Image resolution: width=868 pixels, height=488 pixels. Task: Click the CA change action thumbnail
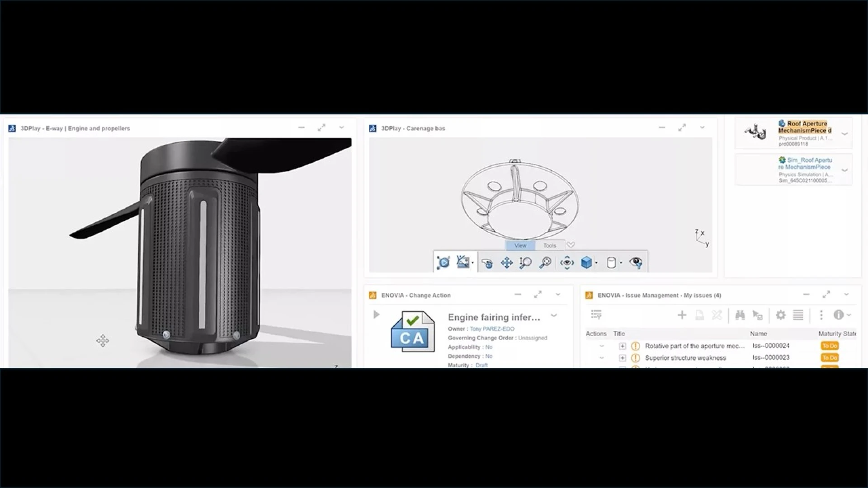point(412,332)
